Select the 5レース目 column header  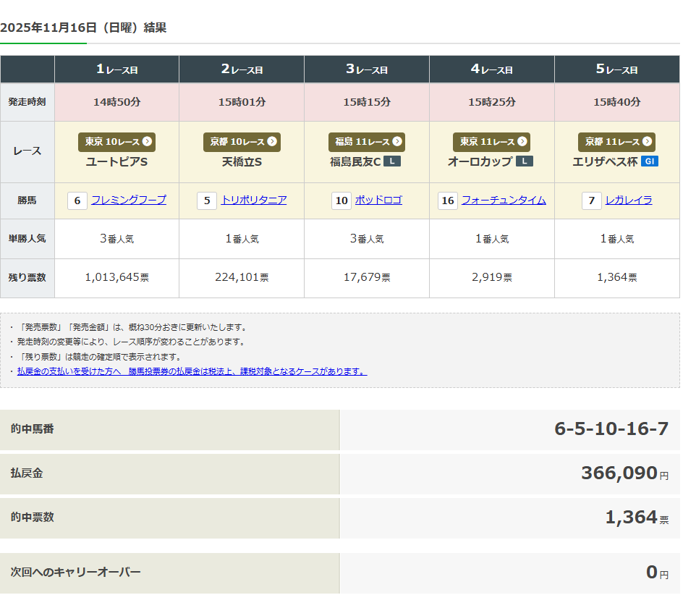tap(616, 69)
